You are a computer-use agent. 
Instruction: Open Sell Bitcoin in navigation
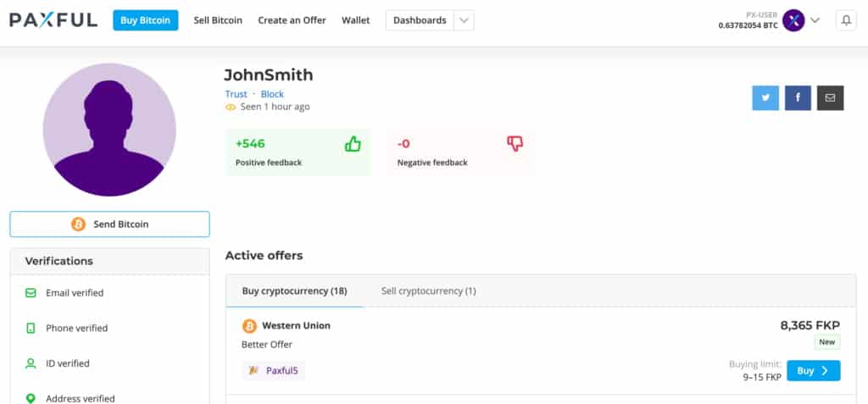point(218,20)
